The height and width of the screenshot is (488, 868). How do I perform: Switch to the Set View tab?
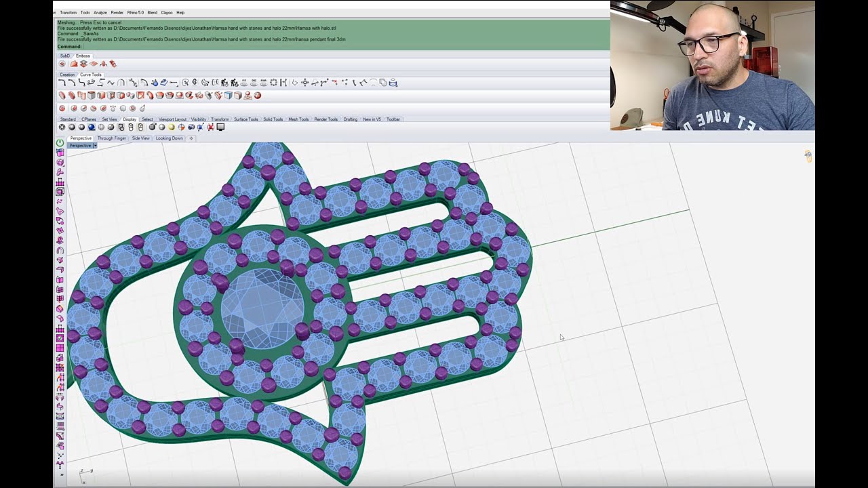pyautogui.click(x=110, y=119)
